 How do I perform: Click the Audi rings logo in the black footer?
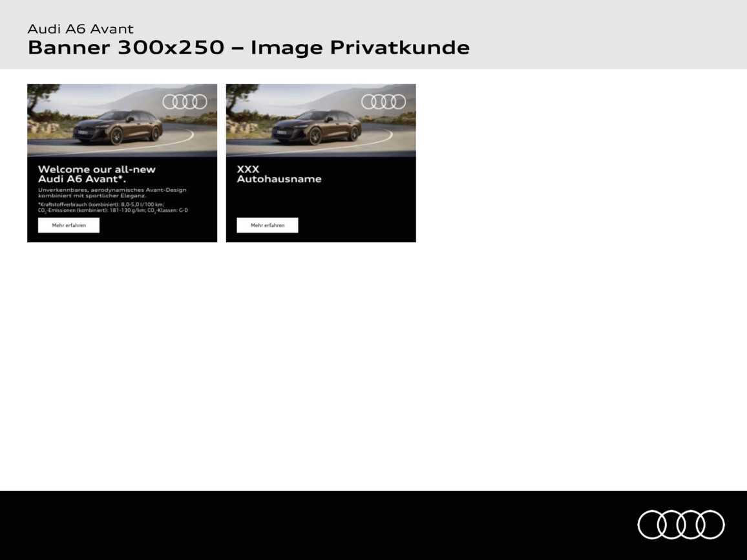coord(680,524)
